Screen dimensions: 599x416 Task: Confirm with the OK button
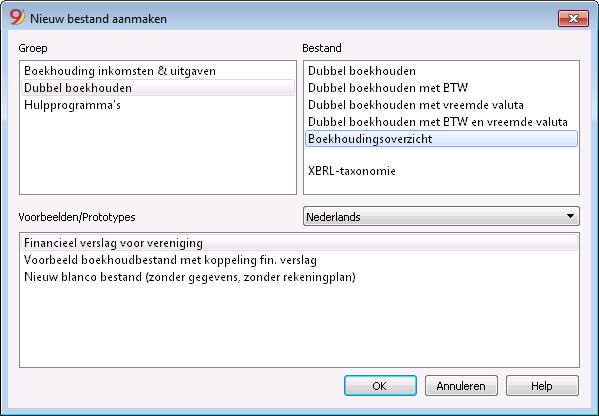pyautogui.click(x=380, y=386)
